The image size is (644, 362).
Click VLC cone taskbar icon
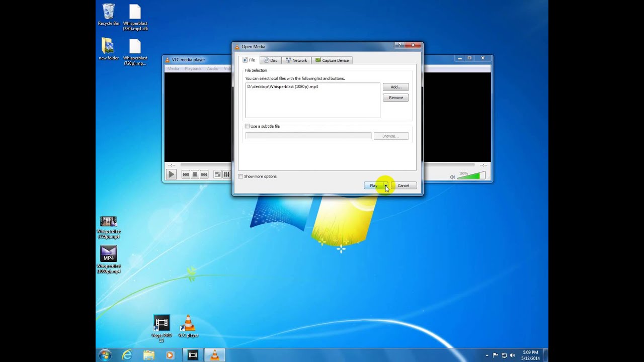[x=214, y=355]
